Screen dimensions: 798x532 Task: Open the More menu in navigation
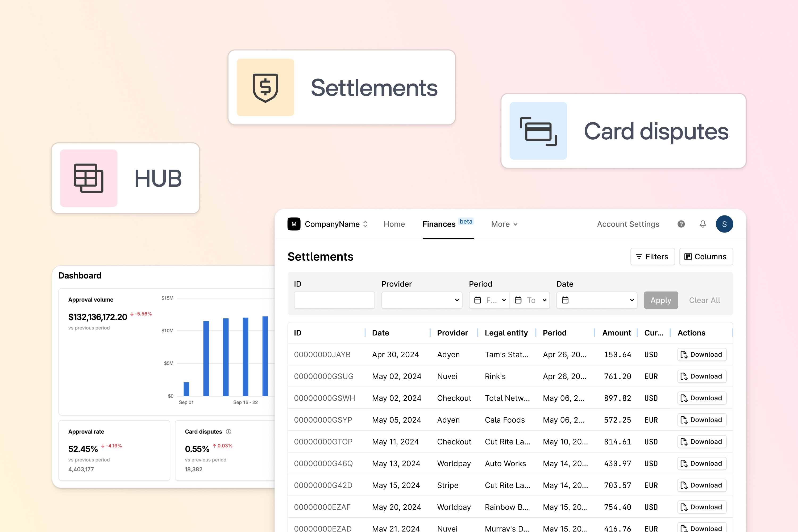pyautogui.click(x=504, y=224)
